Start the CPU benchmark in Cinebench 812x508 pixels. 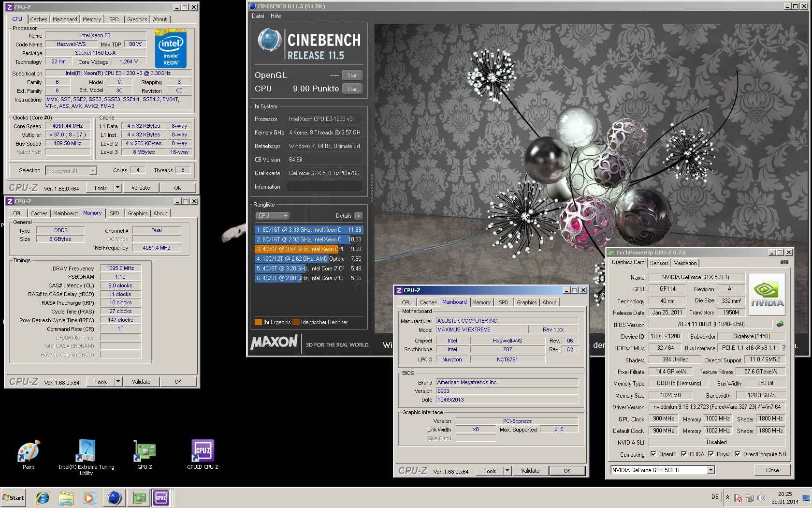tap(352, 89)
